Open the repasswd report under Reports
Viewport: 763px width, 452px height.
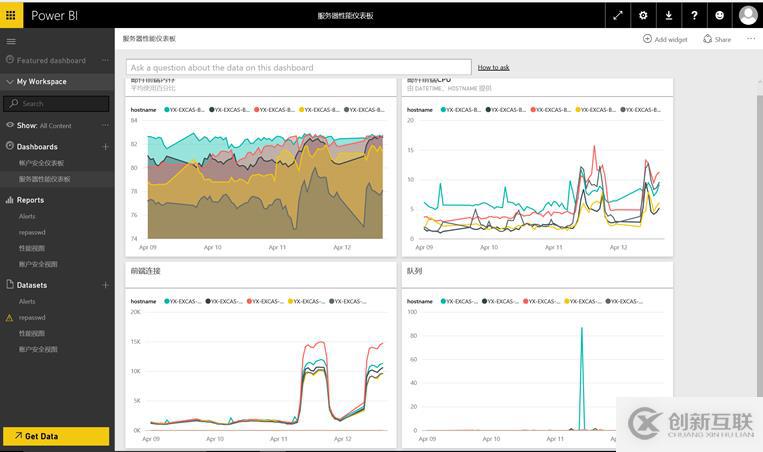pyautogui.click(x=32, y=233)
